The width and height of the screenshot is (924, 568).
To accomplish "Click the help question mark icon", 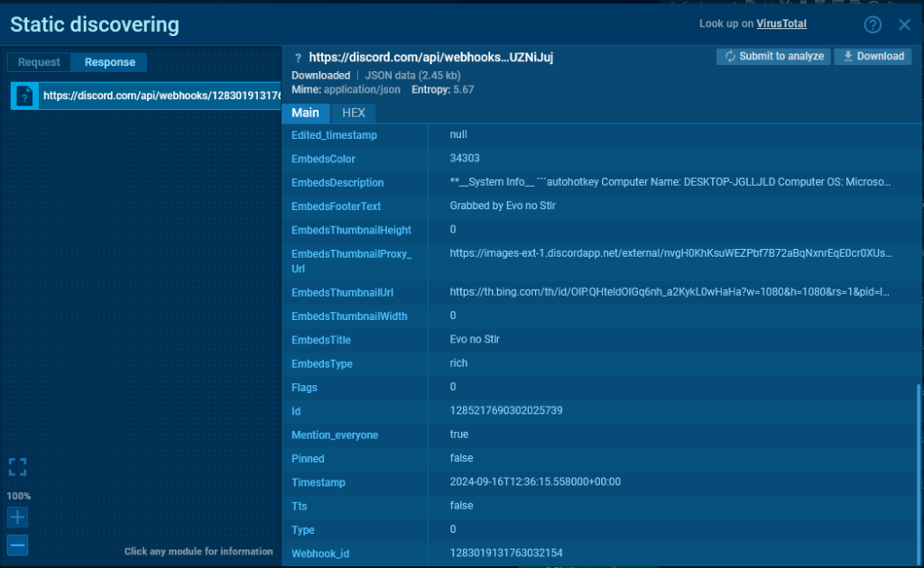I will [x=873, y=24].
